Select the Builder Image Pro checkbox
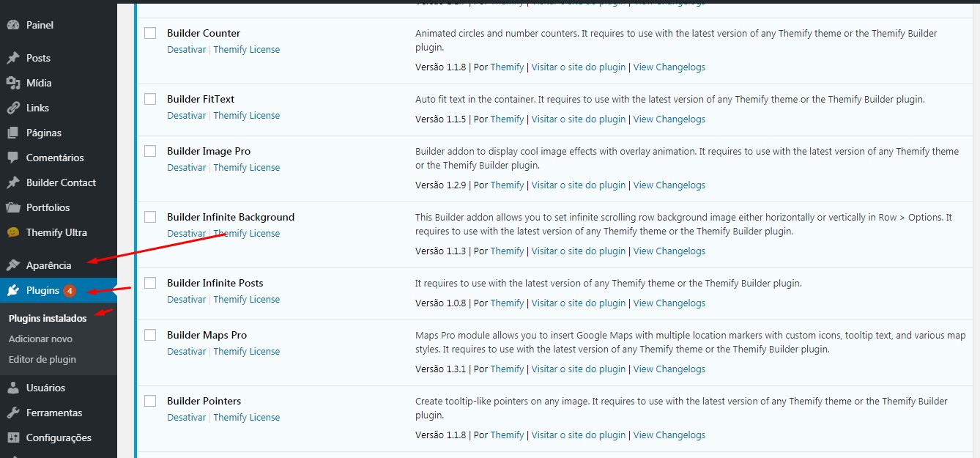Image resolution: width=980 pixels, height=458 pixels. click(150, 151)
